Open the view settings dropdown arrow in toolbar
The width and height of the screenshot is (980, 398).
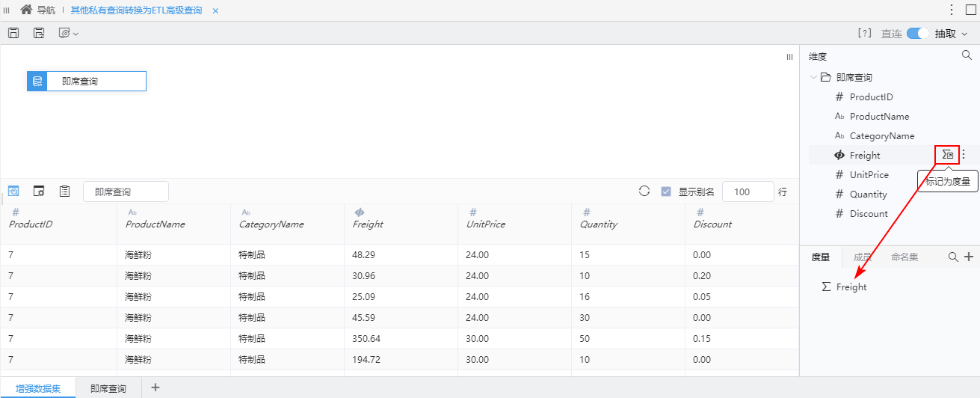click(75, 34)
